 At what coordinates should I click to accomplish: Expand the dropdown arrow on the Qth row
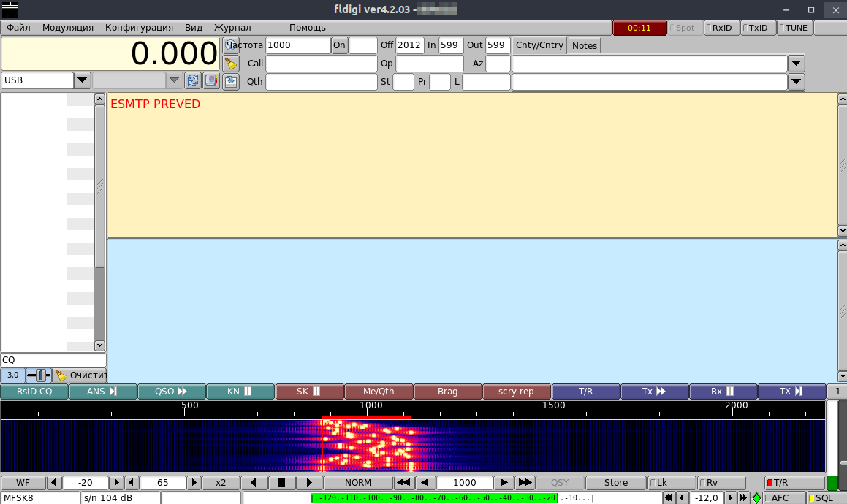(x=797, y=82)
